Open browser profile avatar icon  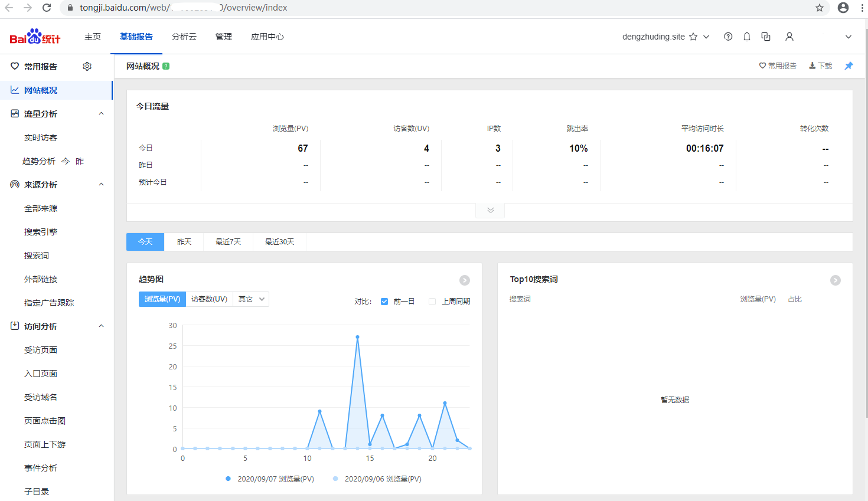pos(843,8)
